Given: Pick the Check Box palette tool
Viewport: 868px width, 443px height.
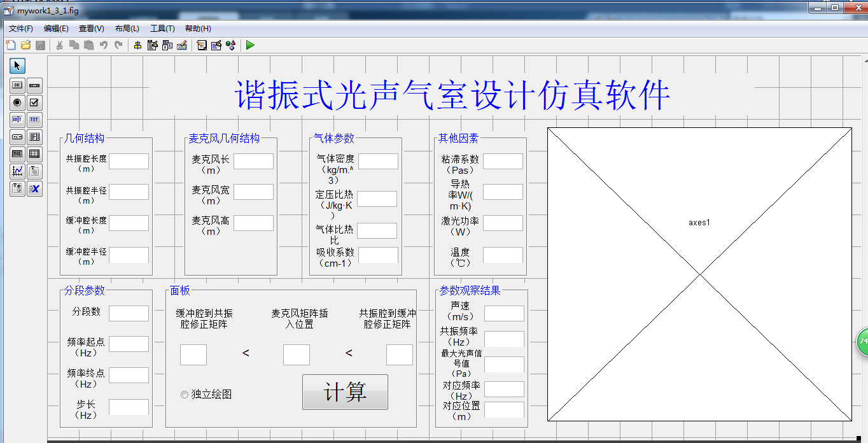Looking at the screenshot, I should point(34,102).
